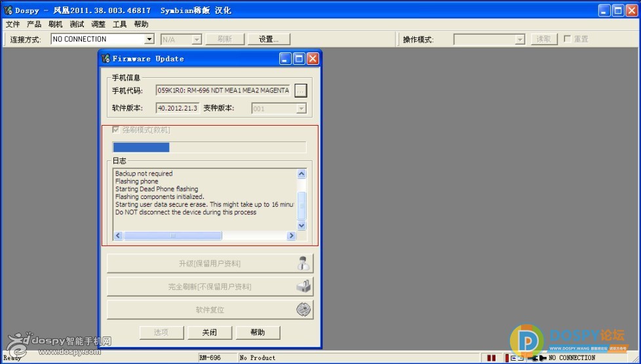The image size is (641, 364).
Task: Click the 升级[保留用户资料] update button
Action: tap(210, 263)
